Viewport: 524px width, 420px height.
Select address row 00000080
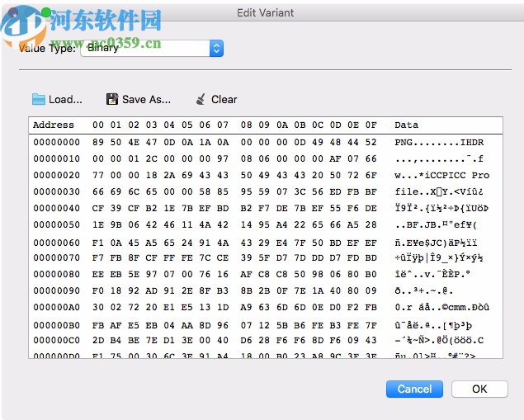point(266,274)
